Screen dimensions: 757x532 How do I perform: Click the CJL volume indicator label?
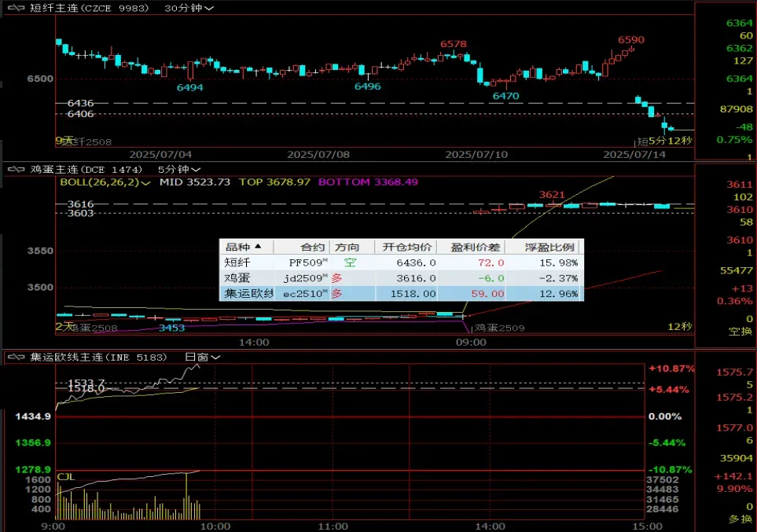click(66, 477)
